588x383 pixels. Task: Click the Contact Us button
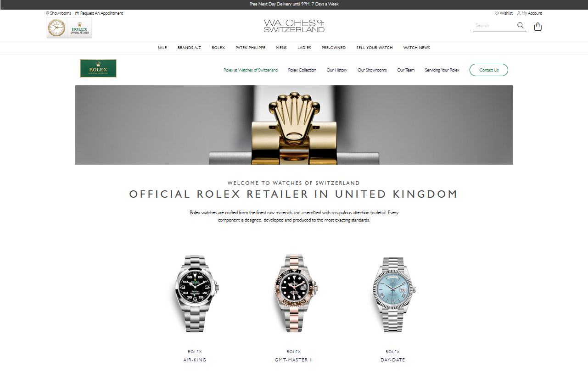489,70
